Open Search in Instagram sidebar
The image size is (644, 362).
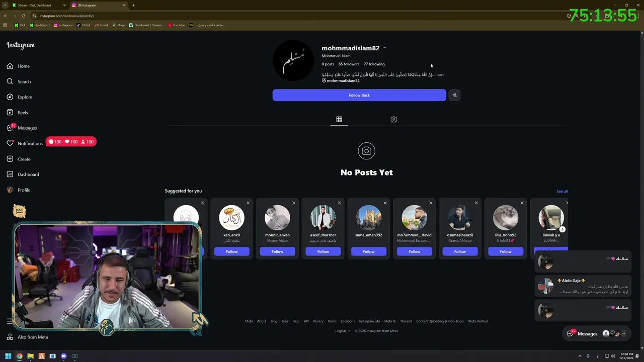19,81
